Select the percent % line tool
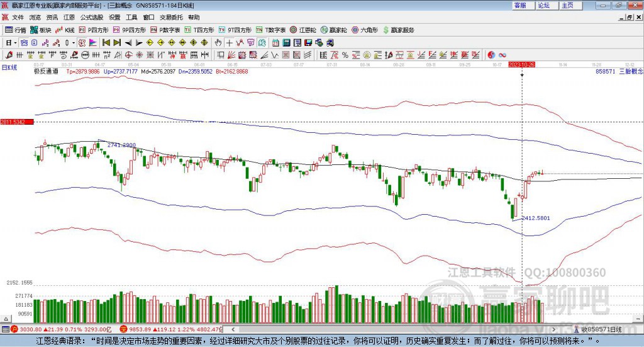 pyautogui.click(x=345, y=55)
